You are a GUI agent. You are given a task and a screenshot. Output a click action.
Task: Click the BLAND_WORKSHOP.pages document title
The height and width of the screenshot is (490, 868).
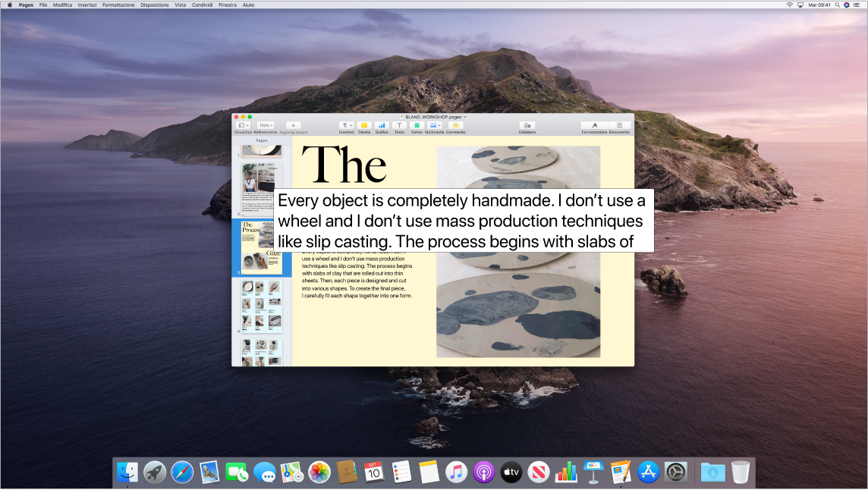point(433,117)
